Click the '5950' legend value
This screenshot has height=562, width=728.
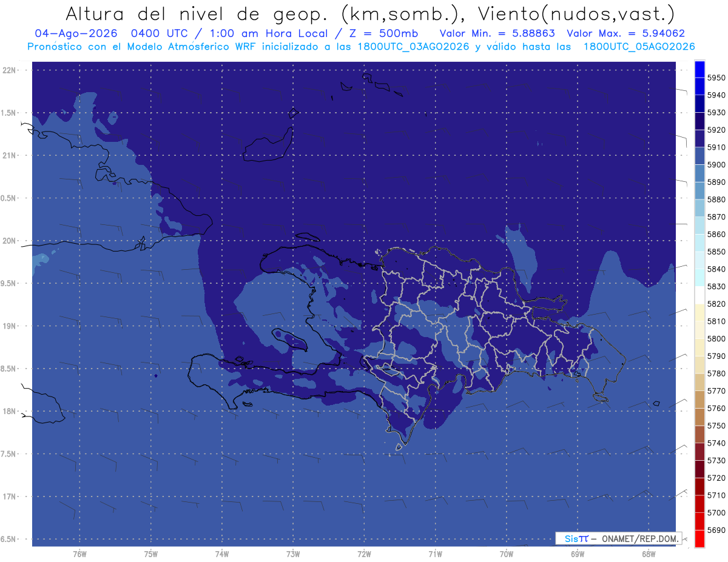click(716, 78)
